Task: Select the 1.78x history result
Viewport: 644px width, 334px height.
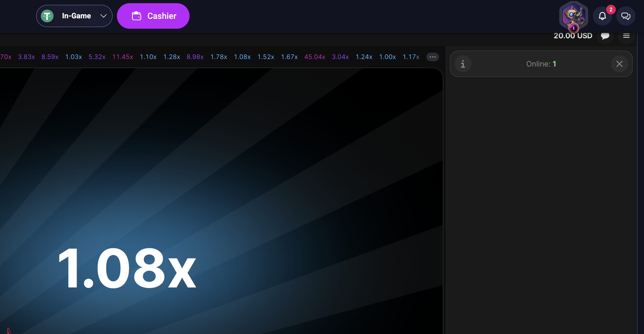Action: point(219,57)
